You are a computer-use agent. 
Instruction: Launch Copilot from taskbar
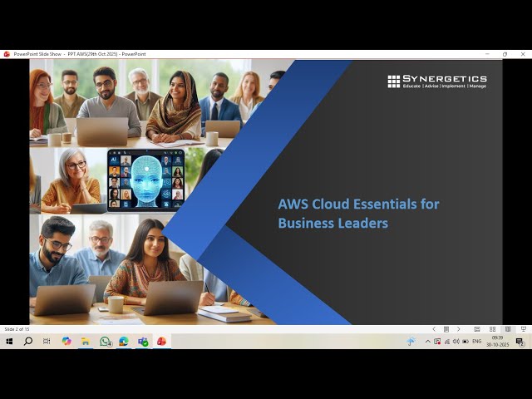66,342
